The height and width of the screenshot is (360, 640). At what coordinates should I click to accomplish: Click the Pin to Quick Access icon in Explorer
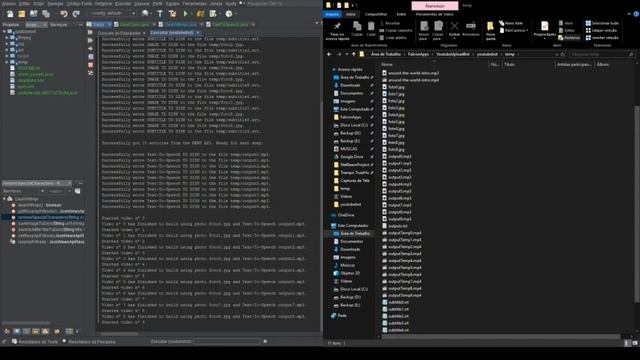tap(338, 27)
